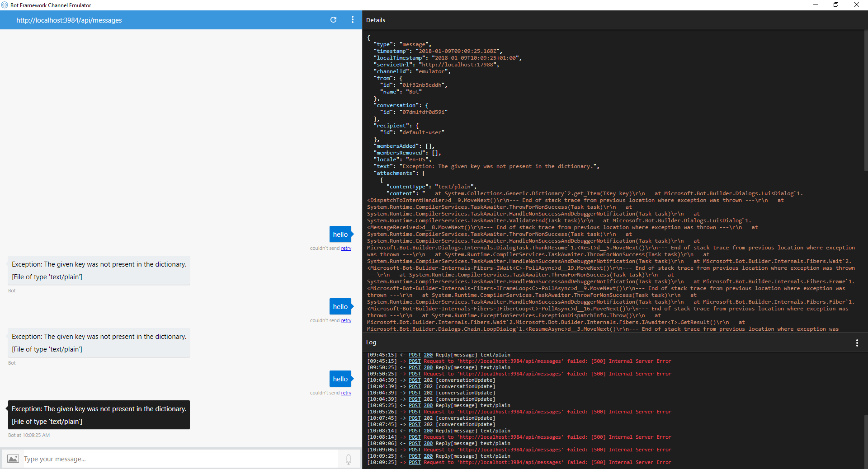This screenshot has height=469, width=868.
Task: Click the retry link under the first failed hello
Action: (347, 248)
